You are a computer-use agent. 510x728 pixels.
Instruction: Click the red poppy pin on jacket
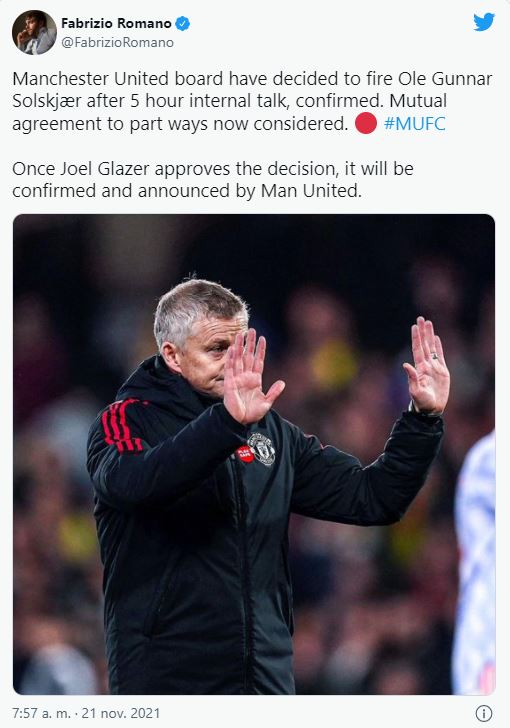point(245,454)
